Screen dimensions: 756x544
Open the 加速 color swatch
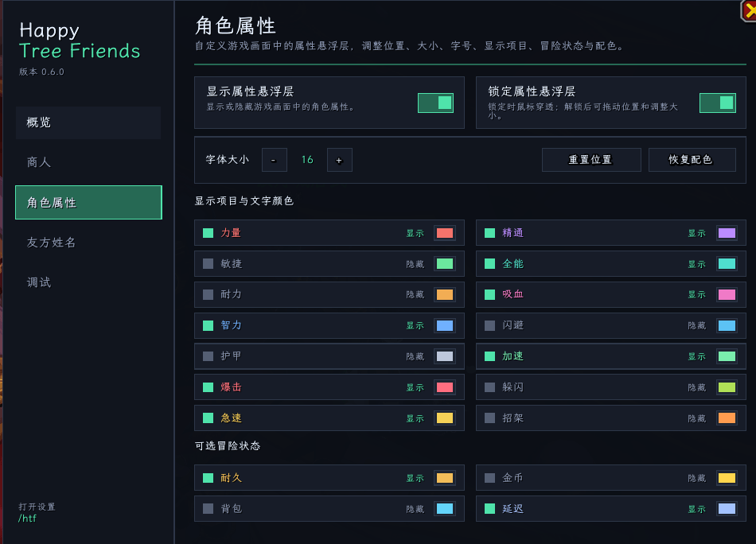(x=727, y=356)
